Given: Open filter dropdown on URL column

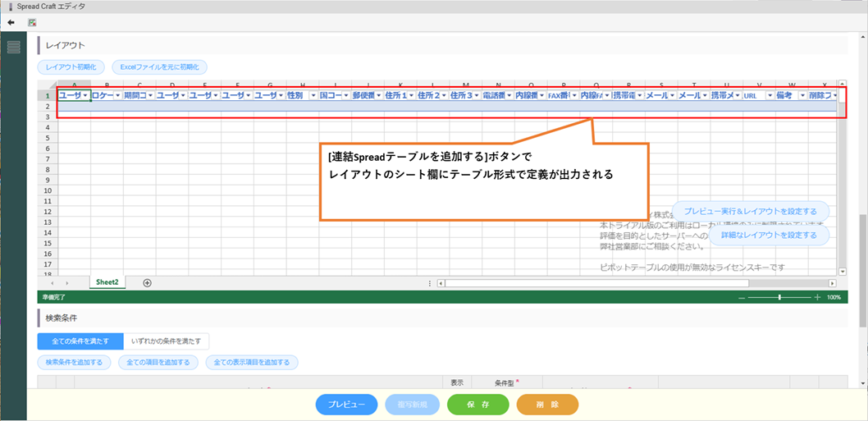Looking at the screenshot, I should 770,96.
